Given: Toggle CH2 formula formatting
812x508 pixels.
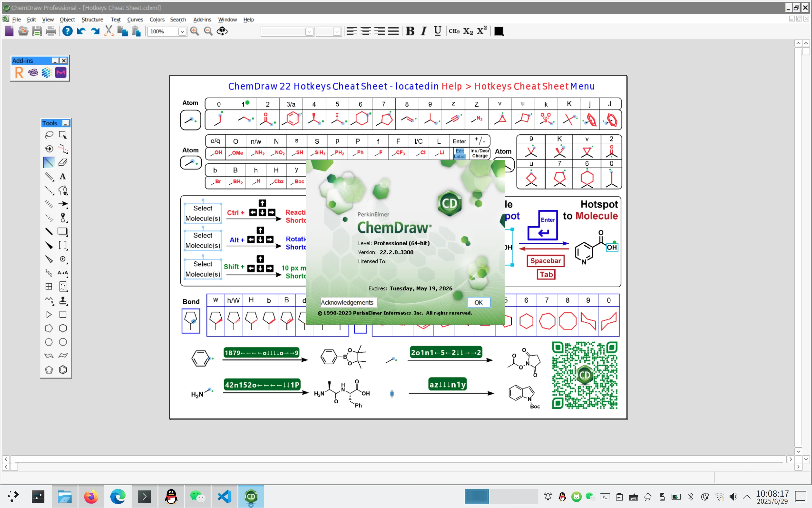Looking at the screenshot, I should [x=454, y=31].
